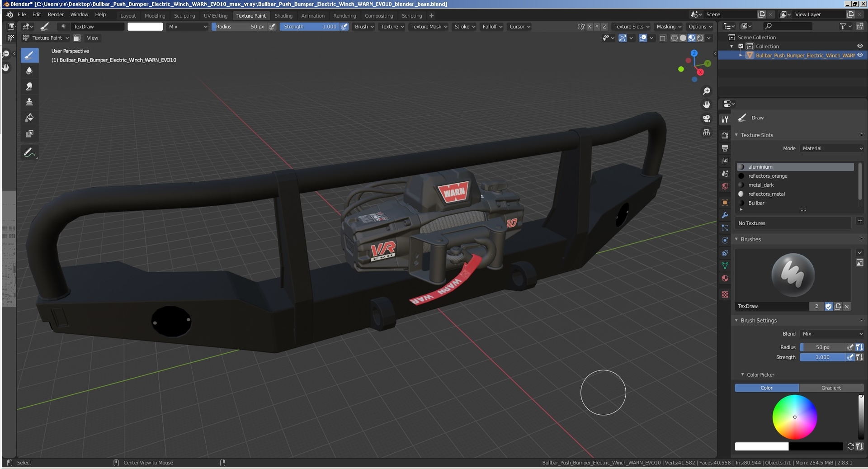The image size is (868, 469).
Task: Select the Soften brush tool
Action: [x=30, y=71]
